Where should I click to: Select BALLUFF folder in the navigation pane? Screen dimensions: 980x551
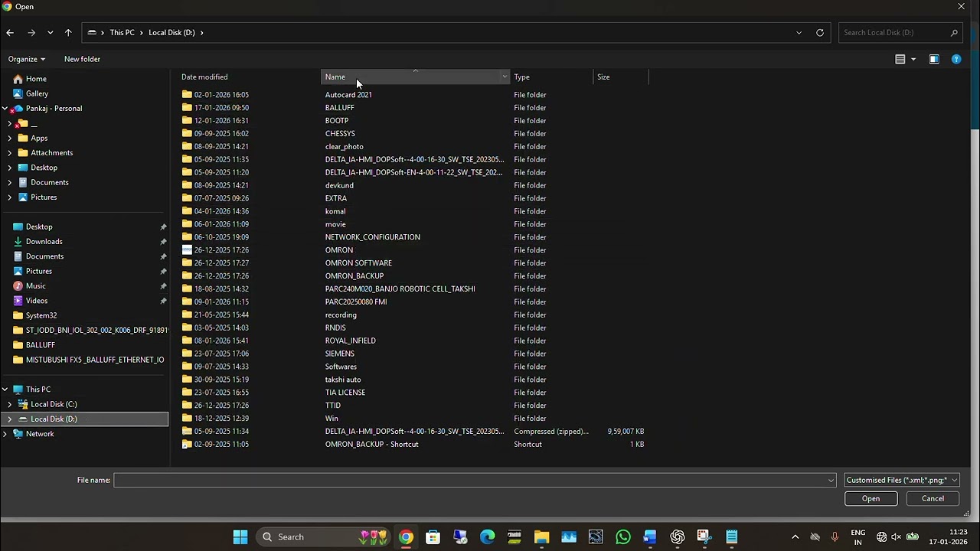pos(40,345)
